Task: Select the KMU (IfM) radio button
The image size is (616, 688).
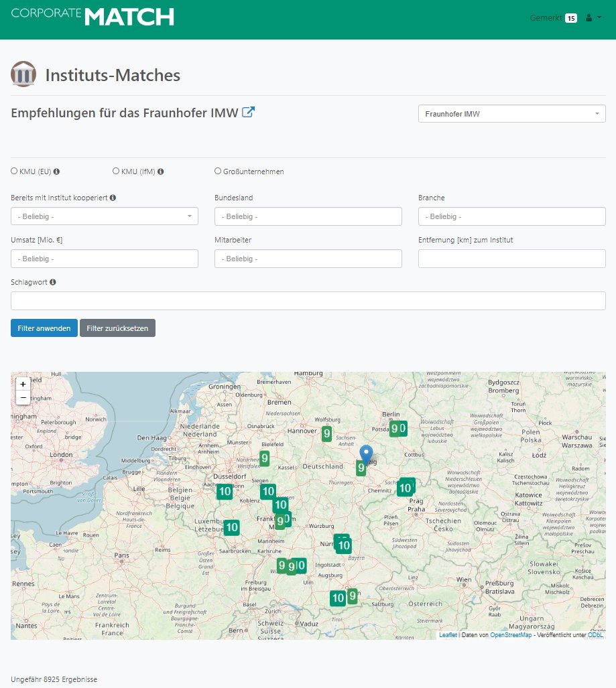Action: click(116, 171)
